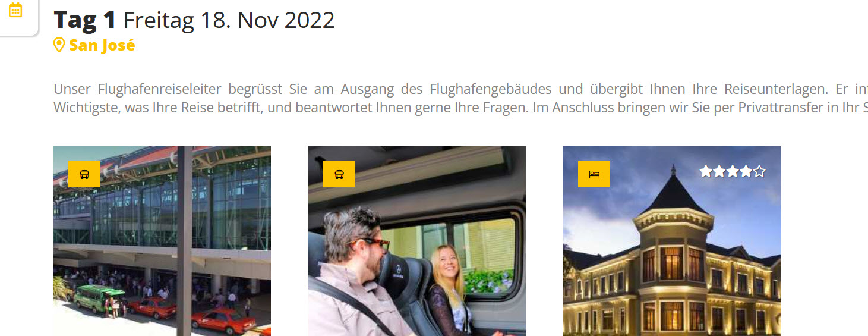Click the third star of the hotel rating
Screen dimensions: 868x336
[733, 172]
